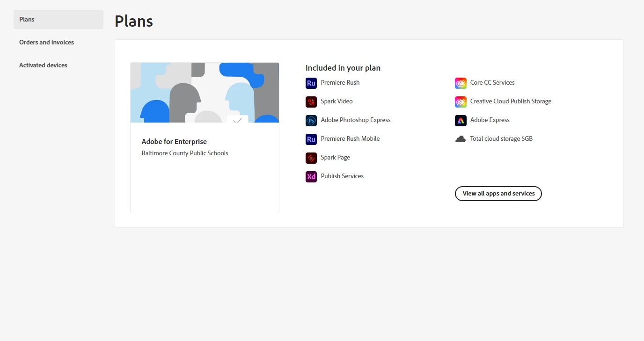Click the 'Premiere Rush Mobile' label
The height and width of the screenshot is (341, 644).
(x=350, y=138)
